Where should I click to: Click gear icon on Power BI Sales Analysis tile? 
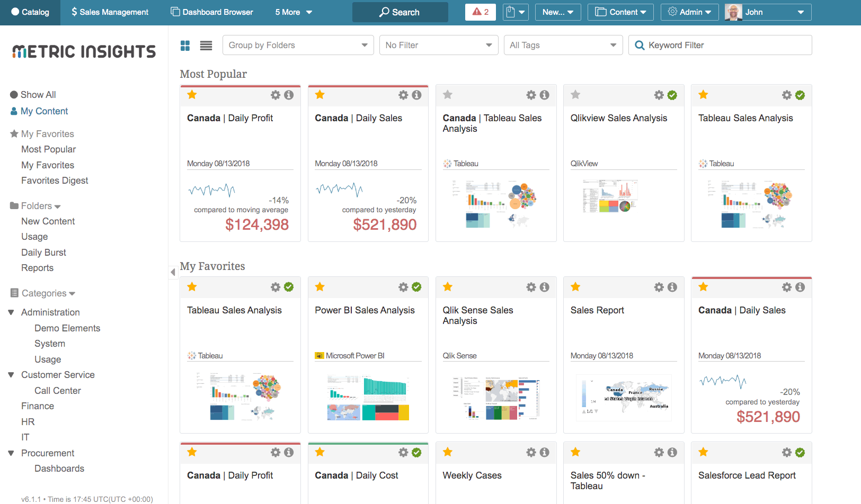[404, 287]
